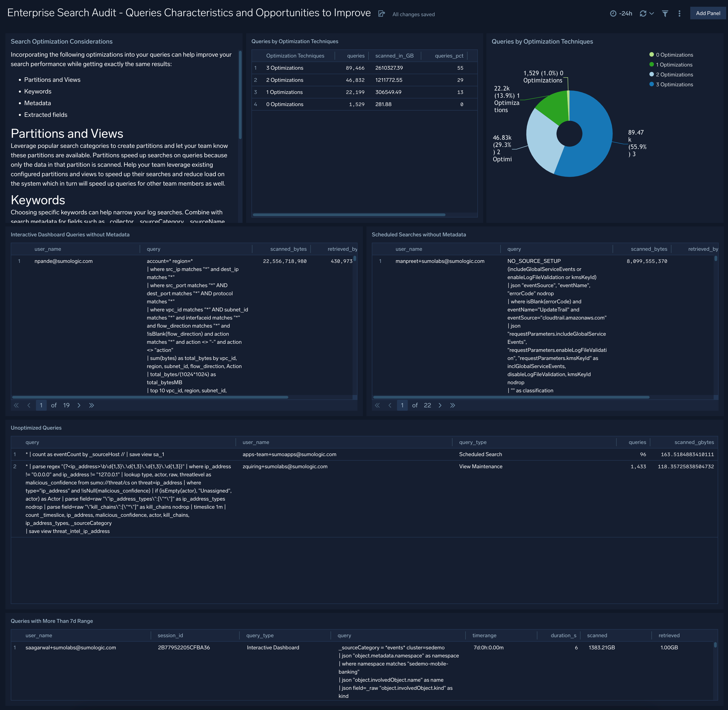The image size is (728, 710).
Task: Click the Interactive Dashboard query_type cell
Action: click(273, 648)
